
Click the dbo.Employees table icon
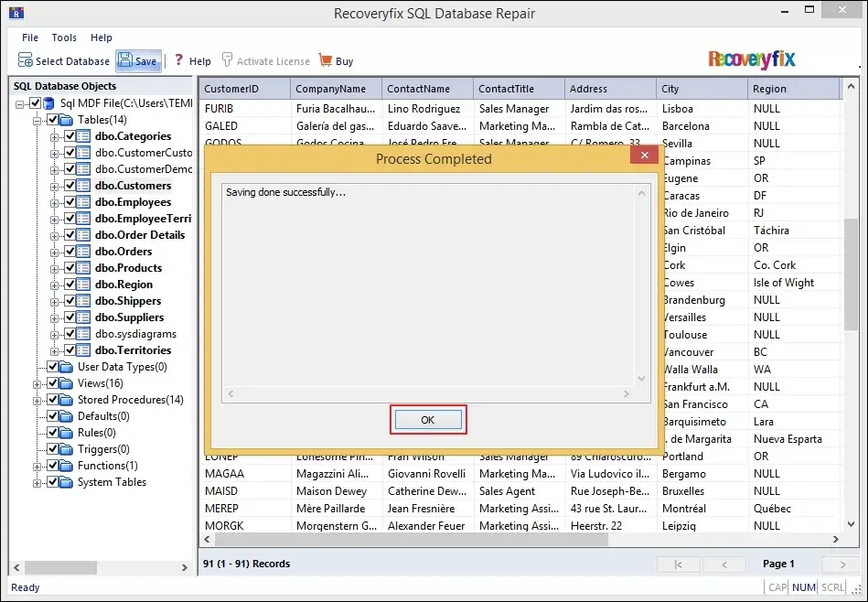click(x=83, y=202)
